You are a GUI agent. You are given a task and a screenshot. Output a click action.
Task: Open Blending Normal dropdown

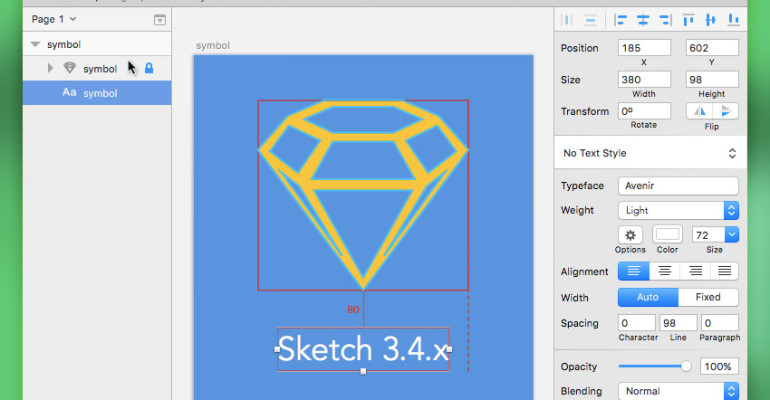[x=678, y=391]
